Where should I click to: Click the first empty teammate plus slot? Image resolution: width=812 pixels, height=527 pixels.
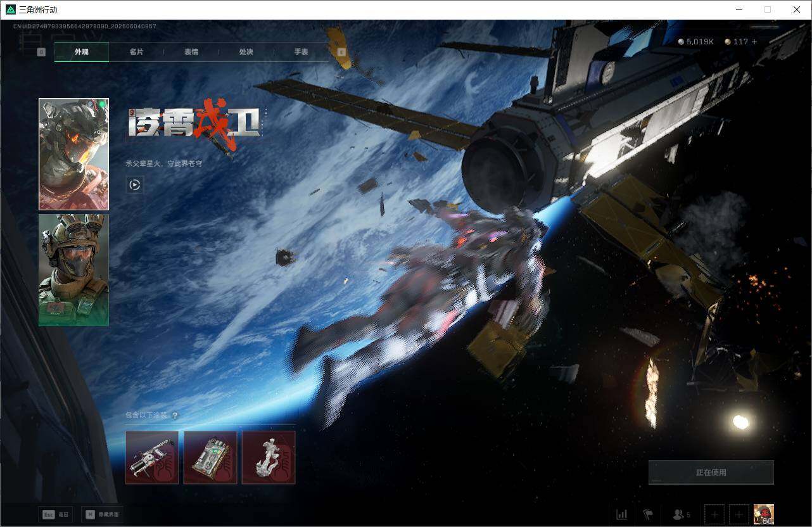[714, 514]
